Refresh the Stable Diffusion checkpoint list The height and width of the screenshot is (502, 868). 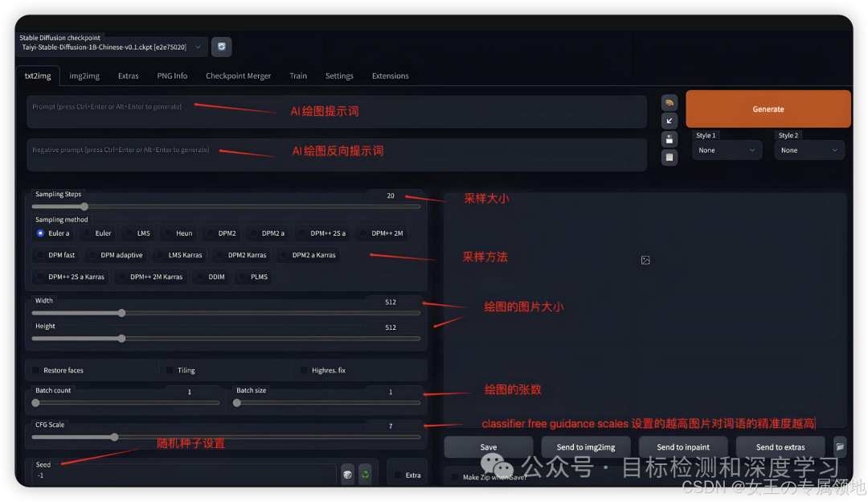point(222,47)
